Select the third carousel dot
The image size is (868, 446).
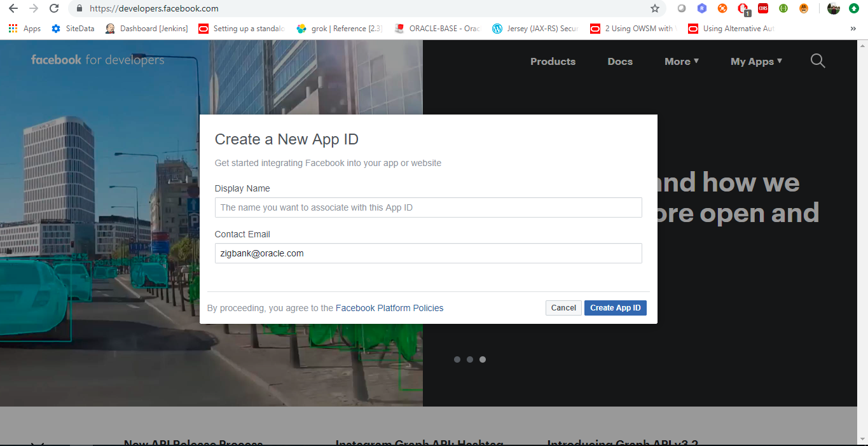coord(483,359)
